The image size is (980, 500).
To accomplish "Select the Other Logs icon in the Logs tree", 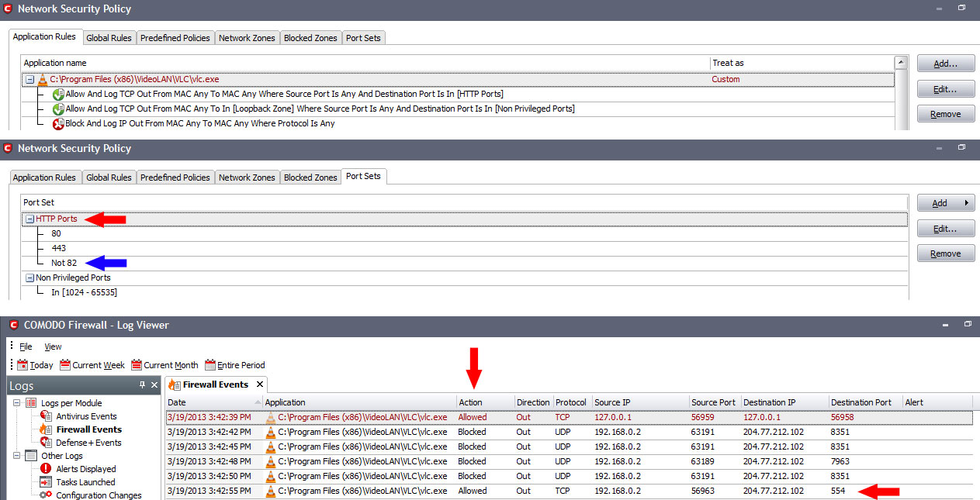I will tap(31, 456).
